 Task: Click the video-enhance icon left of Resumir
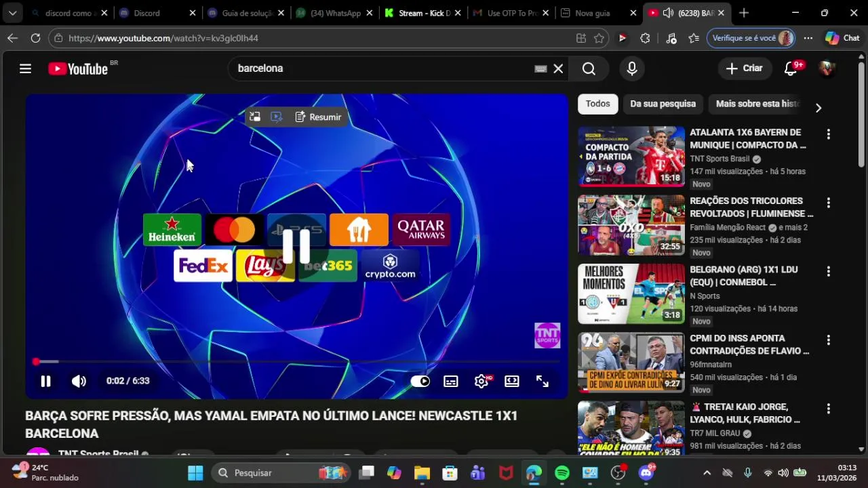point(276,117)
